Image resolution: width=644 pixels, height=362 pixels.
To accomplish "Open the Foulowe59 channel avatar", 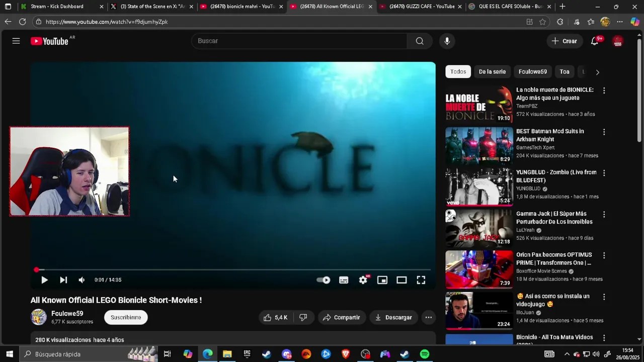I will tap(39, 317).
